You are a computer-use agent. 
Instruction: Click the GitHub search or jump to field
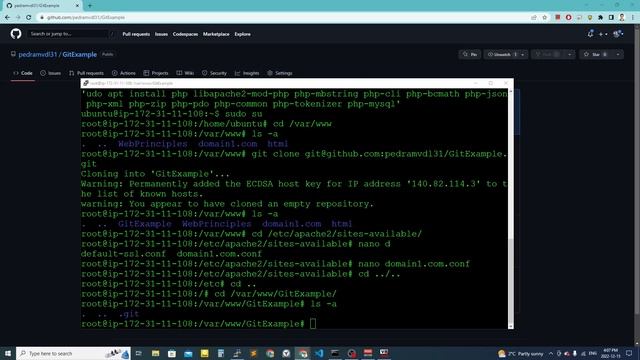point(71,34)
